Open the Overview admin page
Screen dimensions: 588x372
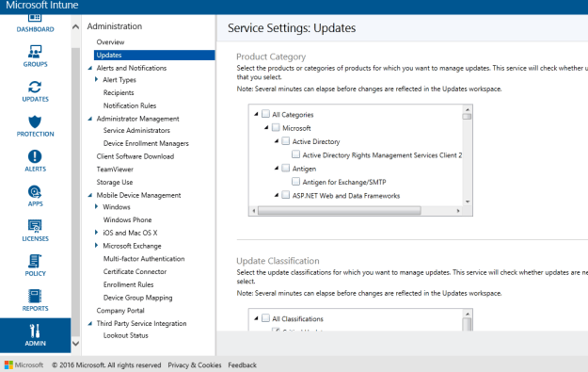click(x=110, y=42)
